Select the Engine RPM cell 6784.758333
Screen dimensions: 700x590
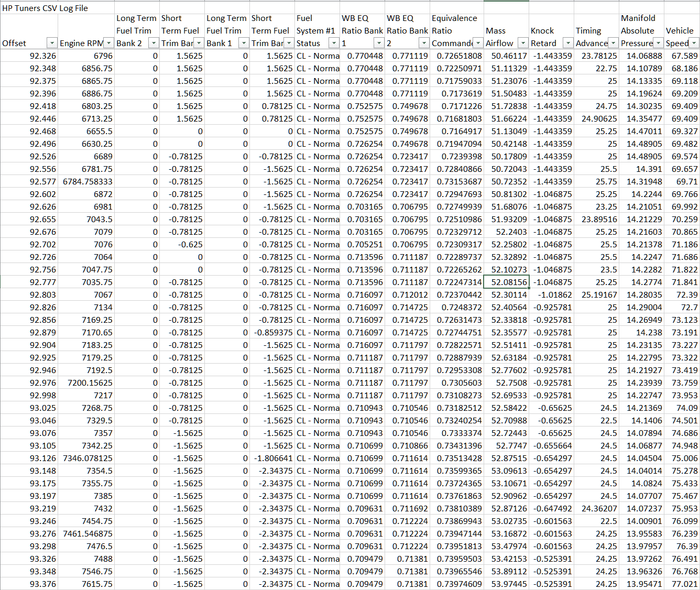click(x=86, y=181)
